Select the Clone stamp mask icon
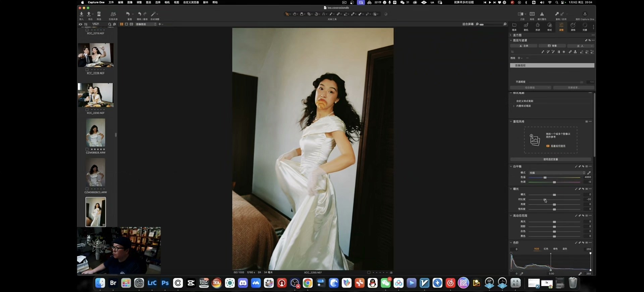This screenshot has height=292, width=644. [575, 52]
